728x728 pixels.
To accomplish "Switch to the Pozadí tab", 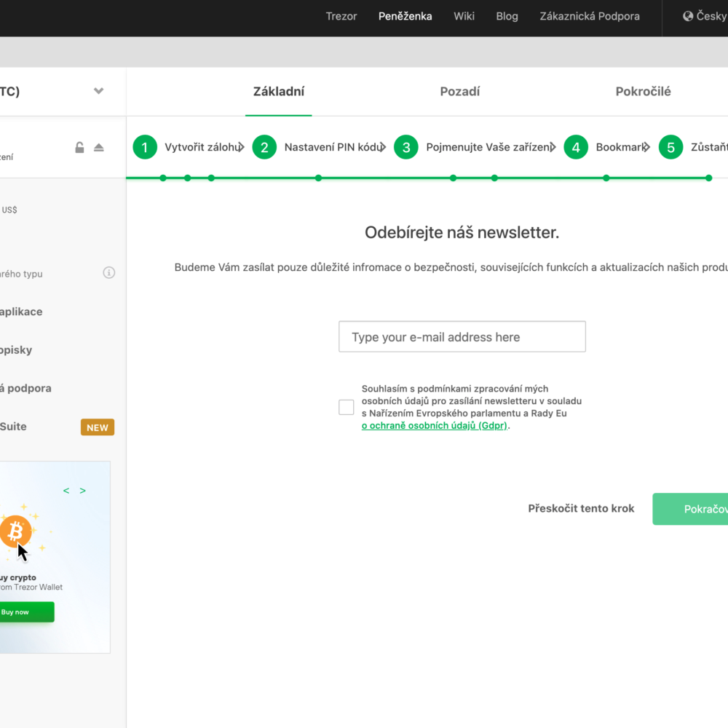I will pos(459,92).
